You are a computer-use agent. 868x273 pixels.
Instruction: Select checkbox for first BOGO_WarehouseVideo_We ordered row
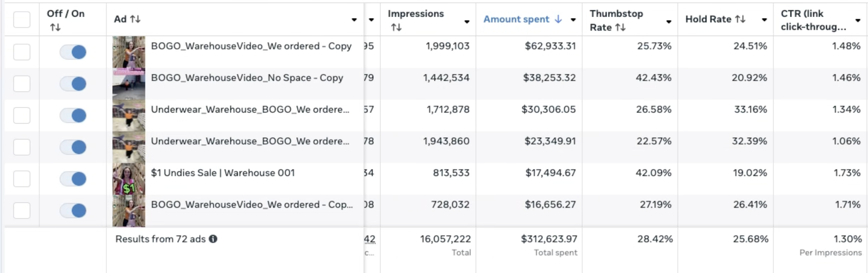(x=22, y=52)
